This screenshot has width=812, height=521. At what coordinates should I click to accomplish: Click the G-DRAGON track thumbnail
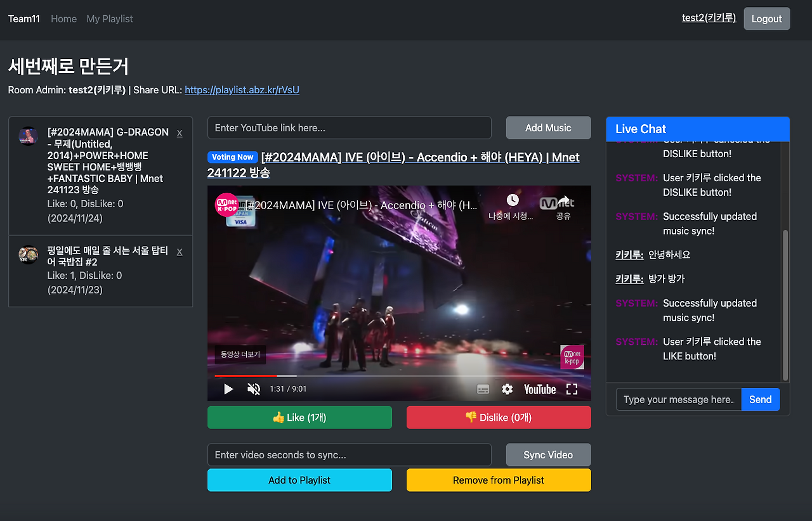click(x=28, y=136)
